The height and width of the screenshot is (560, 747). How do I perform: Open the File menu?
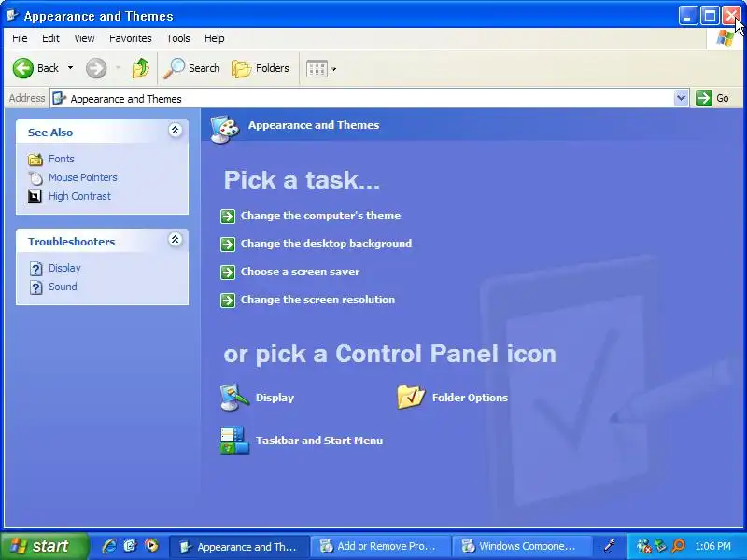20,38
